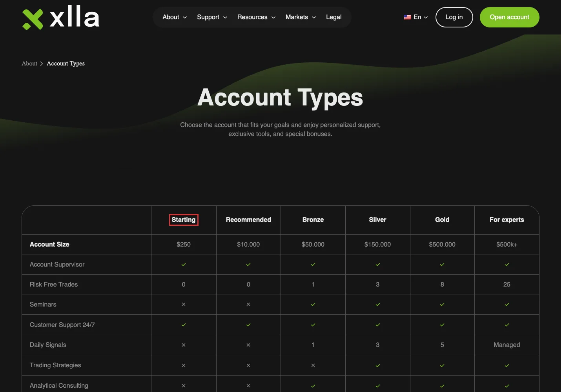Image resolution: width=565 pixels, height=392 pixels.
Task: Expand the Support menu dropdown
Action: [x=212, y=17]
